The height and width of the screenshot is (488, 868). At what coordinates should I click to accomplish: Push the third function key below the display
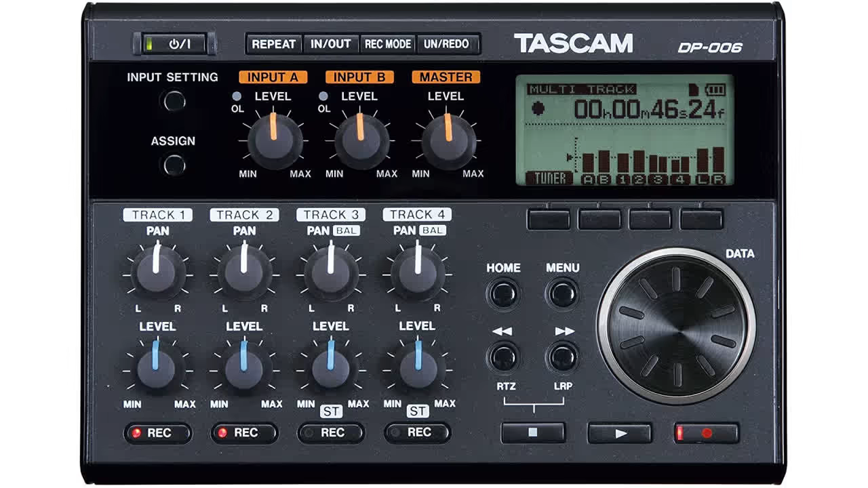point(650,219)
